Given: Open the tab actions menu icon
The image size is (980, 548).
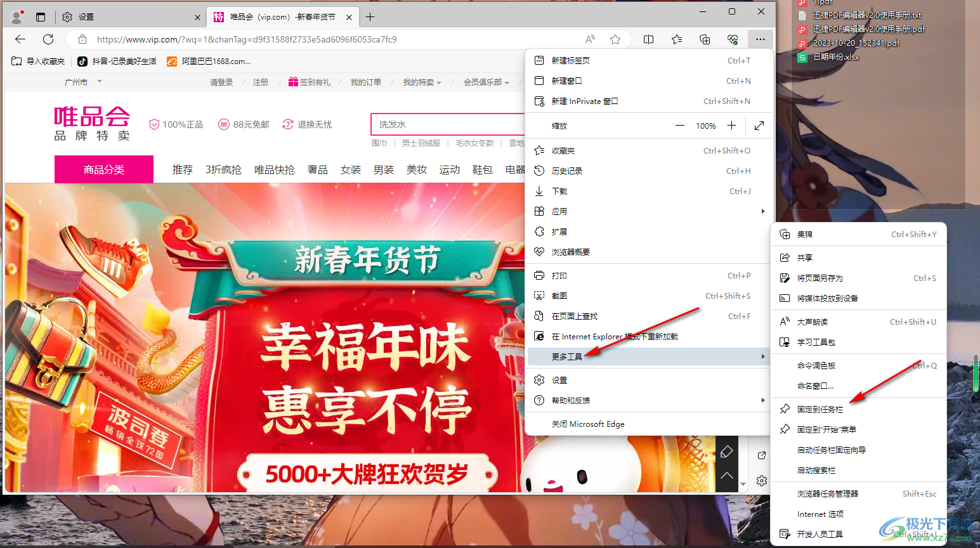Looking at the screenshot, I should 41,17.
